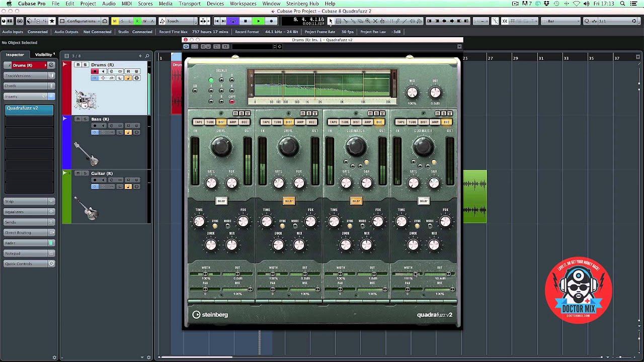
Task: Expand the Quick Controls inspector section
Action: 29,264
